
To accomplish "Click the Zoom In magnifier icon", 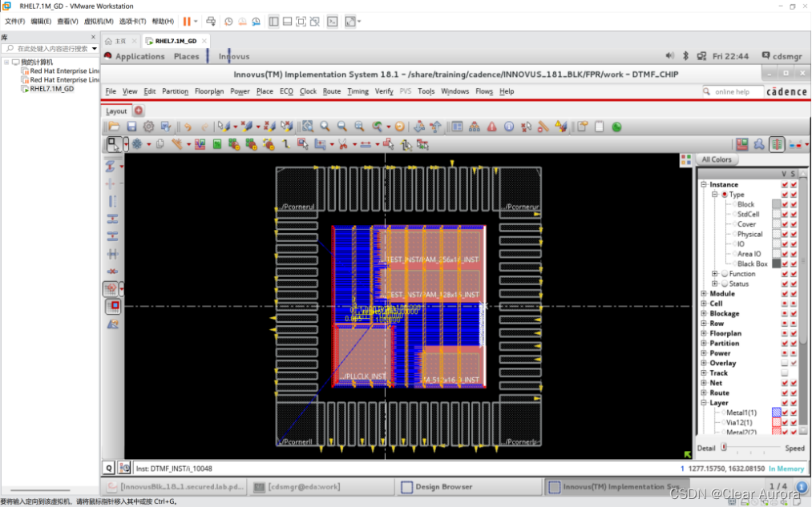I will (x=325, y=127).
